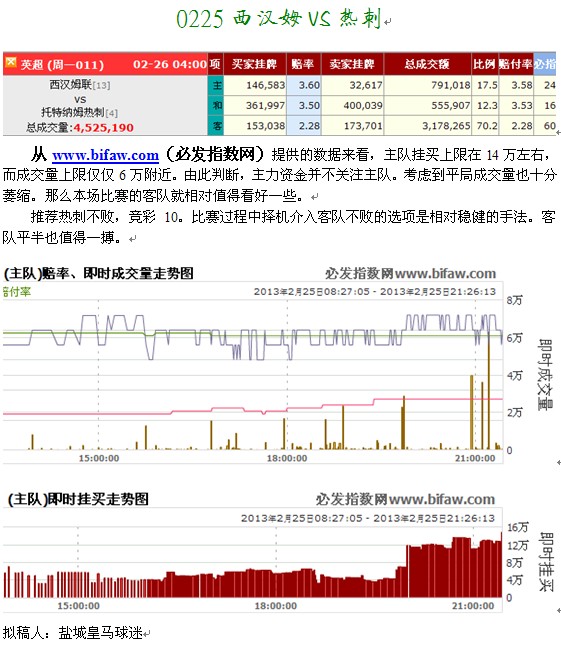Image resolution: width=561 pixels, height=645 pixels.
Task: Click the 必指 column header
Action: click(545, 64)
